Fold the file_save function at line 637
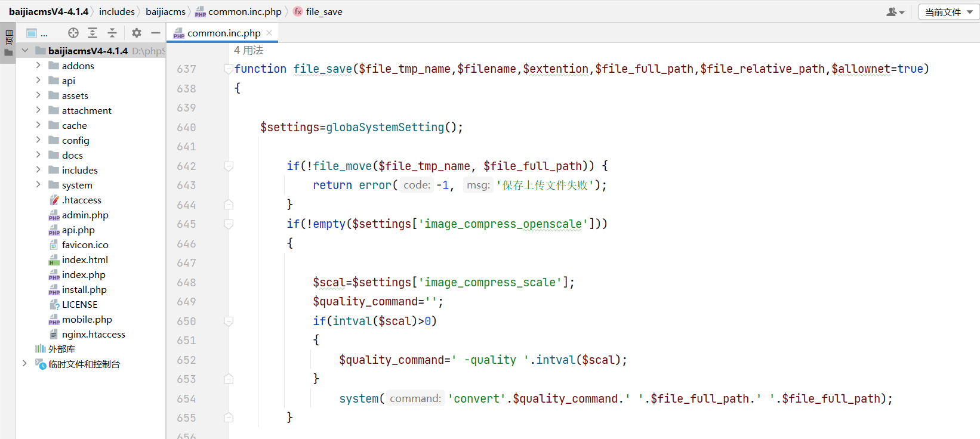This screenshot has width=980, height=439. [229, 69]
